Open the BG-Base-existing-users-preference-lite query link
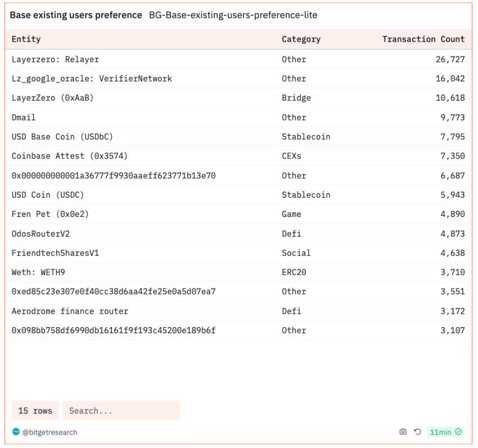 233,15
